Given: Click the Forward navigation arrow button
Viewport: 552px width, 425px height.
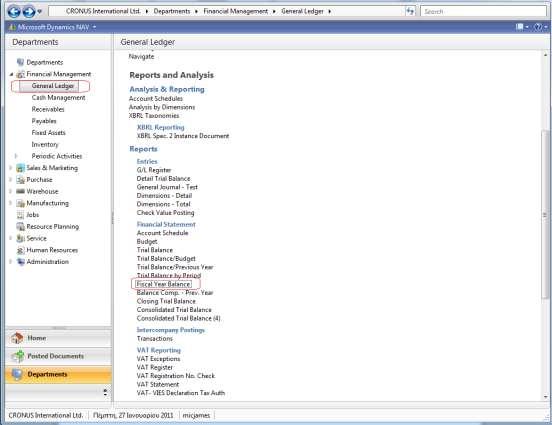Looking at the screenshot, I should (29, 12).
